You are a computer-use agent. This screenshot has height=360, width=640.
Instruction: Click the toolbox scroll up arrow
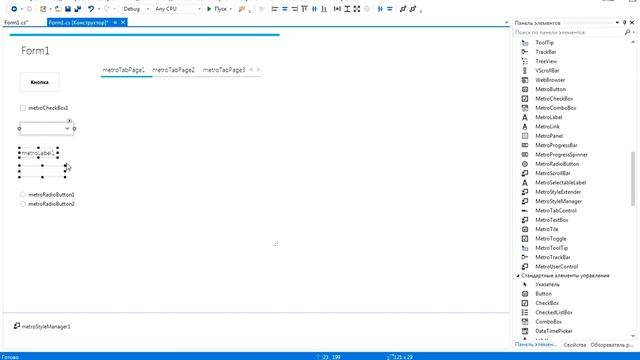point(633,42)
